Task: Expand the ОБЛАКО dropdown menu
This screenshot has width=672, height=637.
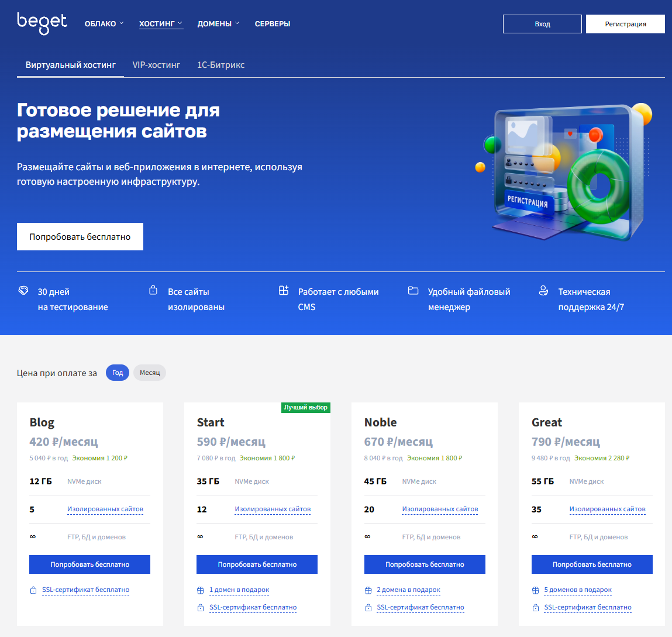Action: 104,24
